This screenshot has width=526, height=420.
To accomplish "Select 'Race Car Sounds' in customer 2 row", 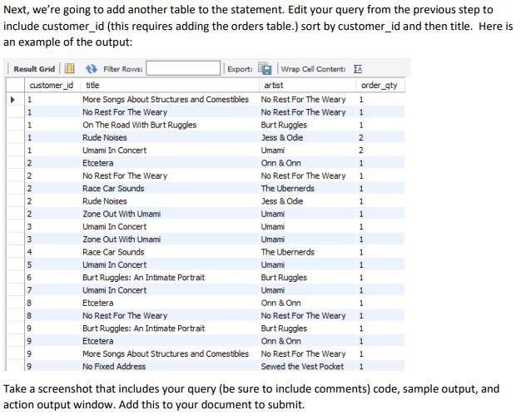I will [x=113, y=189].
